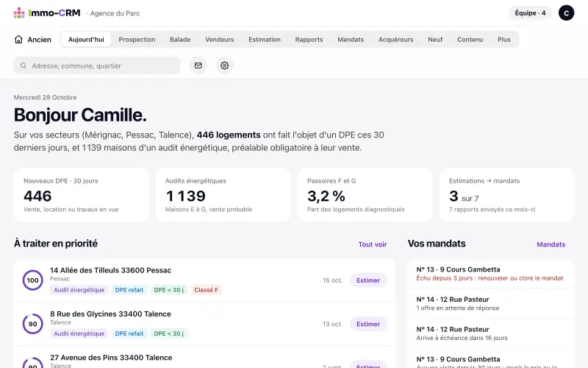The image size is (588, 368).
Task: Open 27 Avenue des Pins 33400 Talence
Action: (x=111, y=358)
